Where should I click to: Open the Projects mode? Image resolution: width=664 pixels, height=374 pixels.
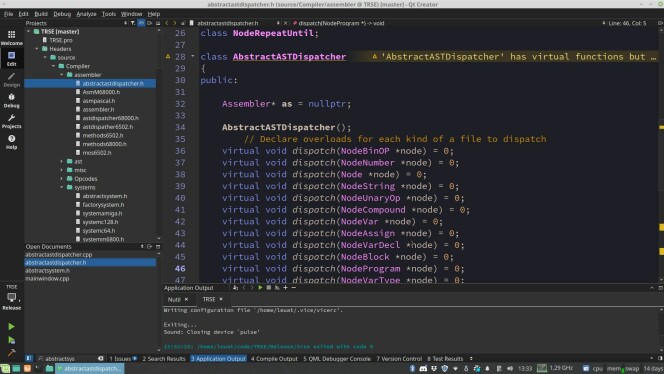click(x=11, y=121)
